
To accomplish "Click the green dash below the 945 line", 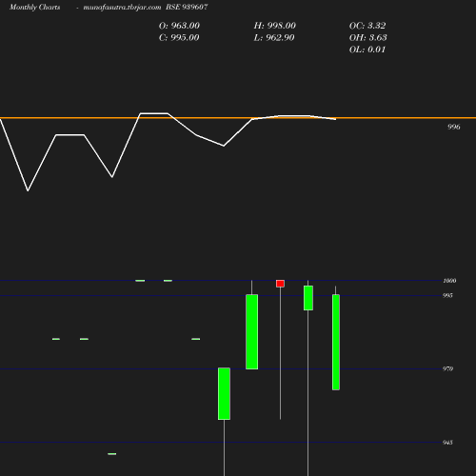I will point(112,454).
